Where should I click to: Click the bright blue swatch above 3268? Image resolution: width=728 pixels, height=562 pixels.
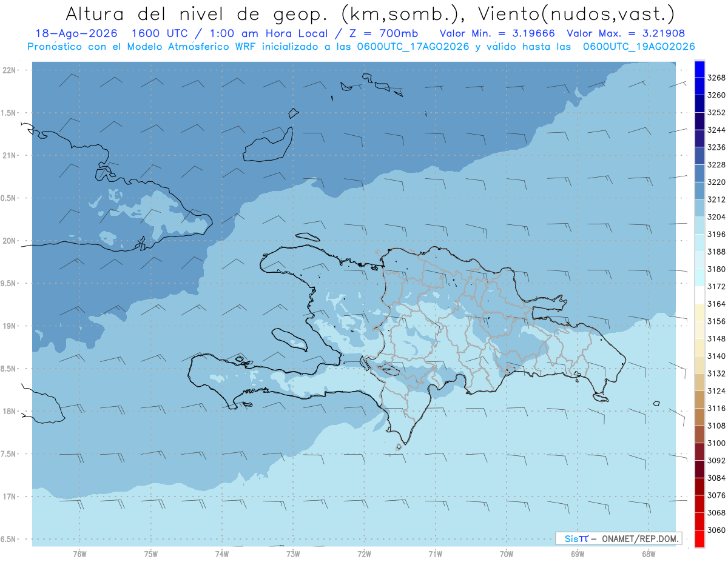point(699,69)
